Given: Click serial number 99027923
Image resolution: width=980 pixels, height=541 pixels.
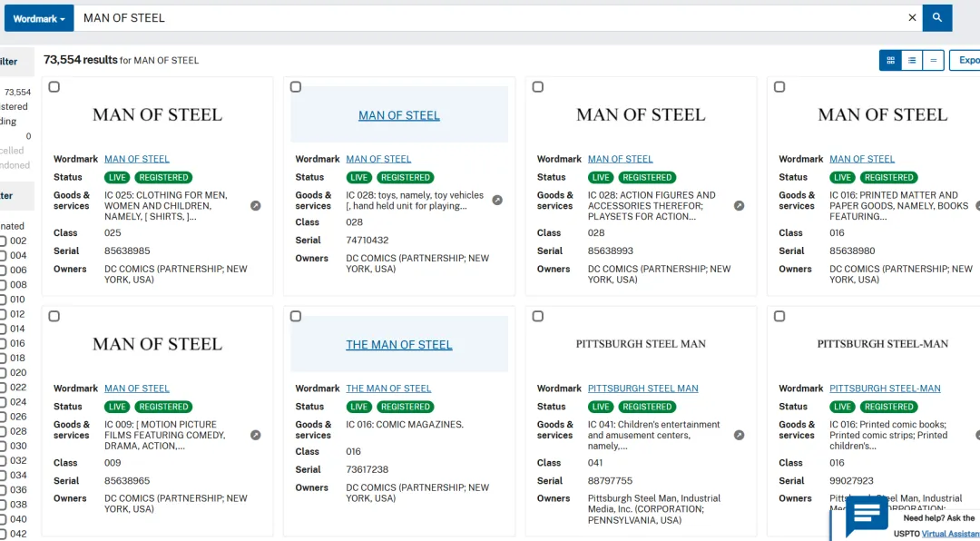Looking at the screenshot, I should [x=851, y=481].
